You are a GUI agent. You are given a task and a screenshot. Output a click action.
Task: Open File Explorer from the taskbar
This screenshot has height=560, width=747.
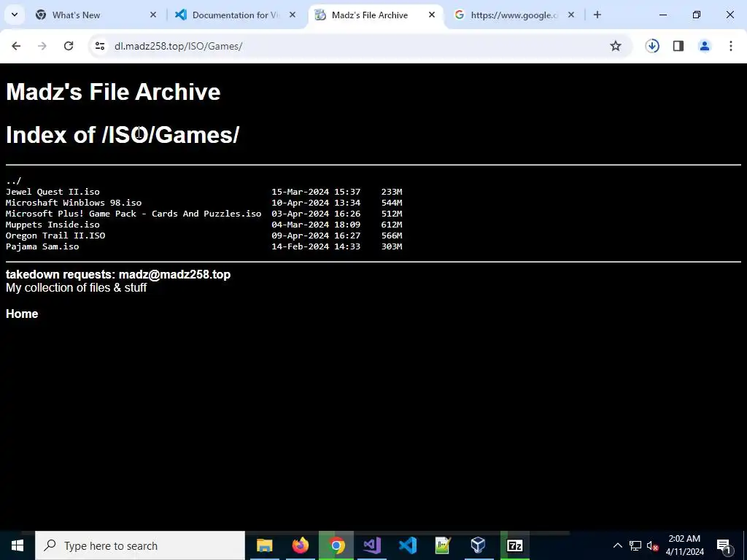[x=264, y=545]
